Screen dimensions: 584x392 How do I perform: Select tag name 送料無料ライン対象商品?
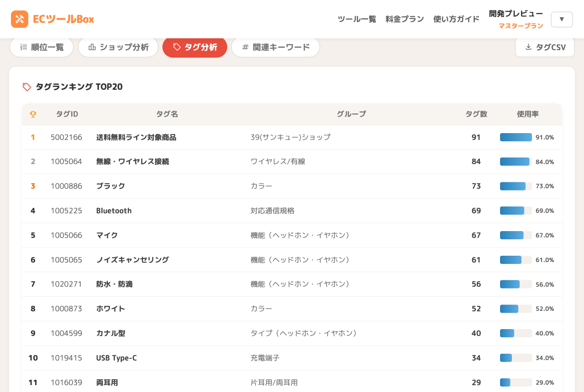click(x=136, y=137)
